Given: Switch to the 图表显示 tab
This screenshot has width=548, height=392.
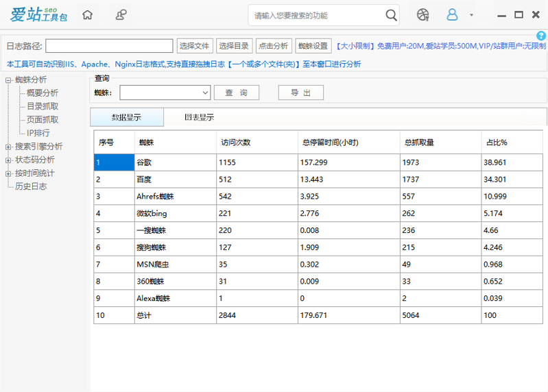Looking at the screenshot, I should click(x=199, y=117).
